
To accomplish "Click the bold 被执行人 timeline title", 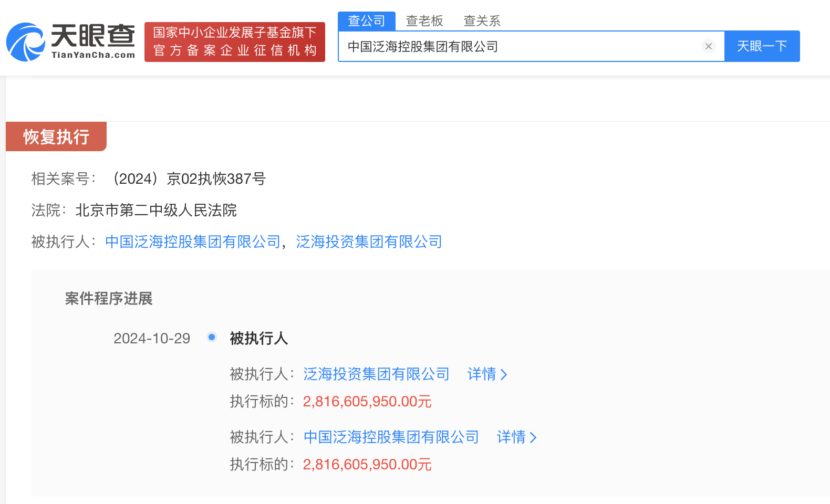I will tap(259, 338).
